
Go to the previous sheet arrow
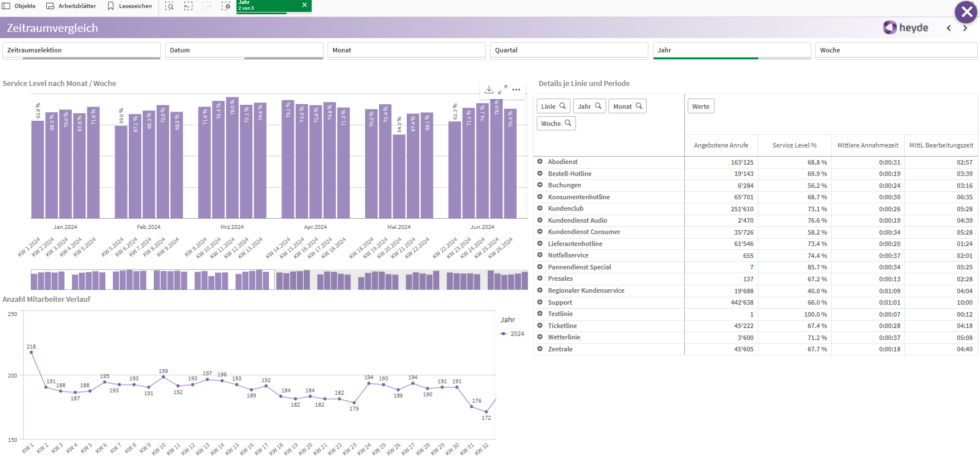949,28
